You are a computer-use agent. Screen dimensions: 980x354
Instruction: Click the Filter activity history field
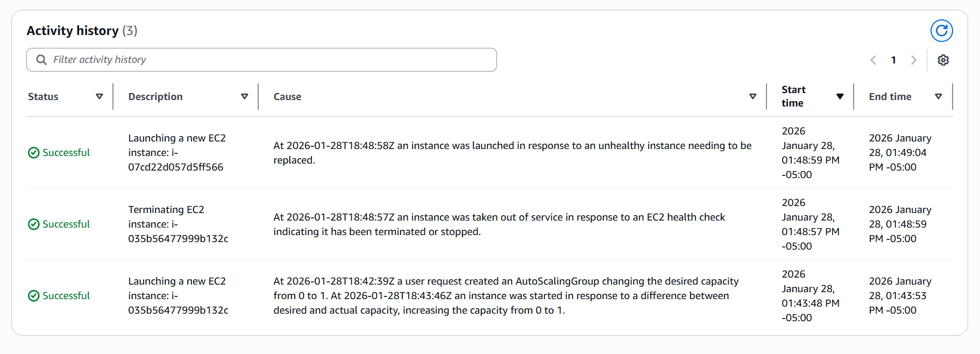point(269,60)
